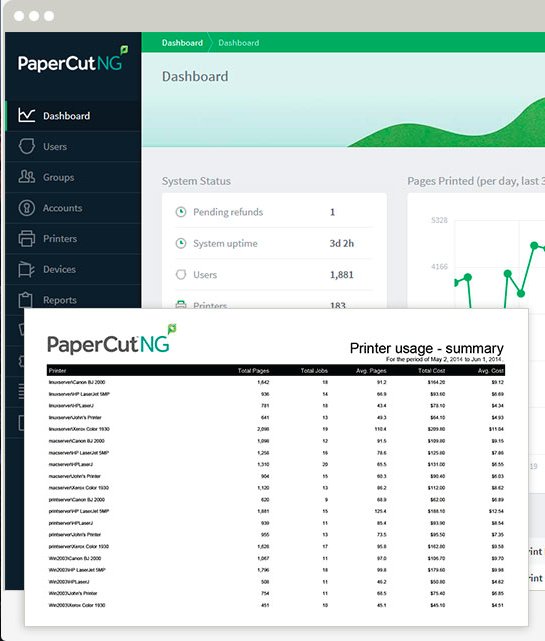Click the System uptime label
The height and width of the screenshot is (641, 545).
[x=225, y=243]
